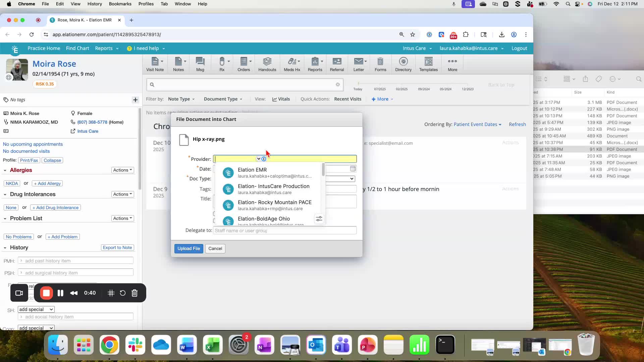Open the I need help menu
The width and height of the screenshot is (644, 362).
146,48
